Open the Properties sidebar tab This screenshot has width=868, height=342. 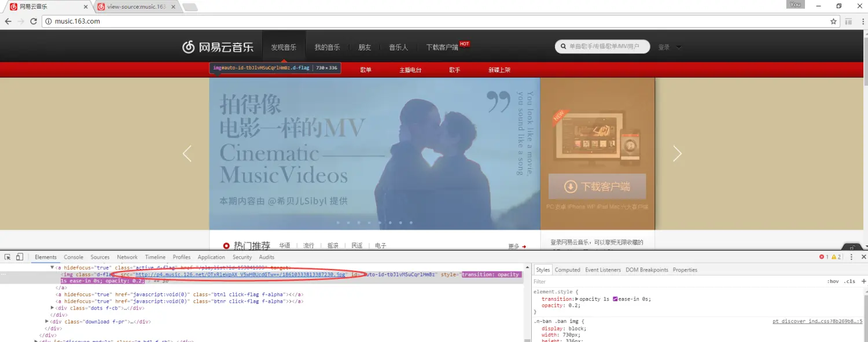click(x=685, y=270)
